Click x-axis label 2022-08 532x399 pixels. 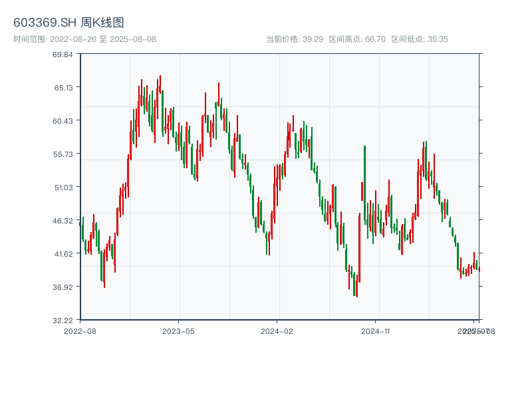(x=80, y=331)
